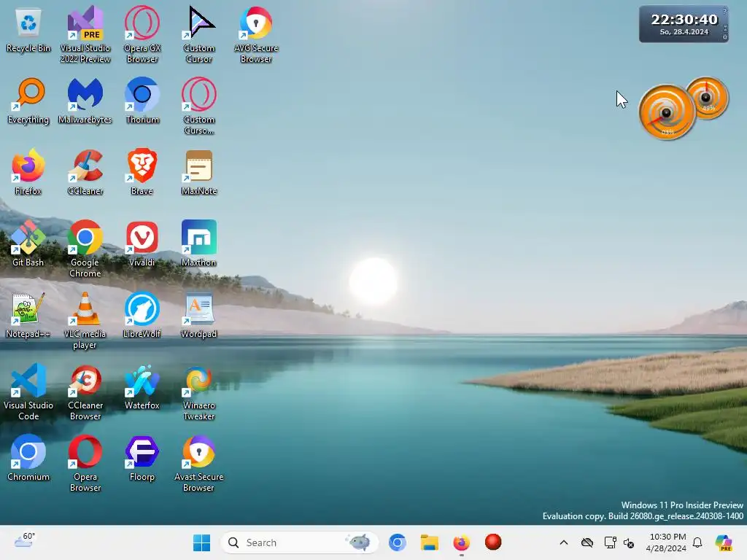Select the Everything search shortcut

click(28, 101)
